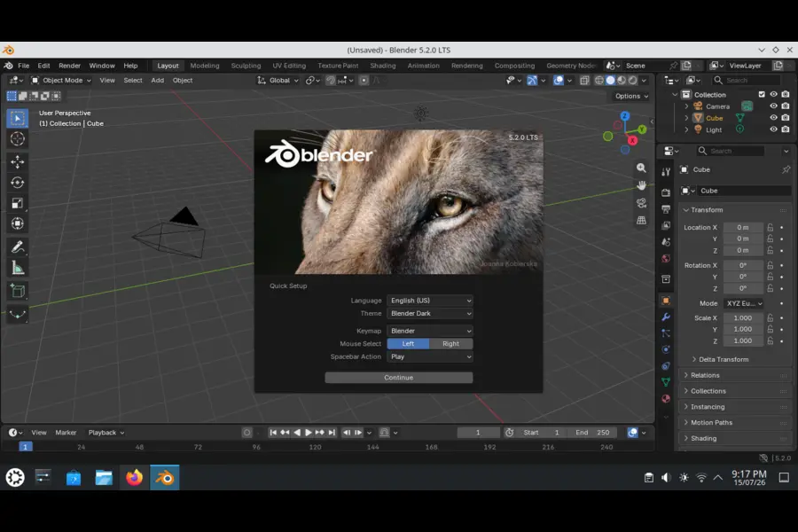Screen dimensions: 798x532
Task: Open Firefox from the taskbar
Action: (135, 478)
